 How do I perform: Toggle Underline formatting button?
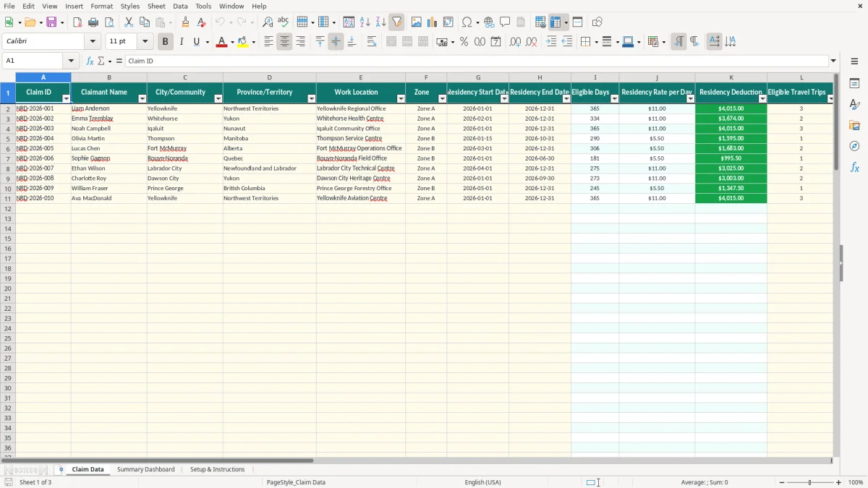coord(196,42)
